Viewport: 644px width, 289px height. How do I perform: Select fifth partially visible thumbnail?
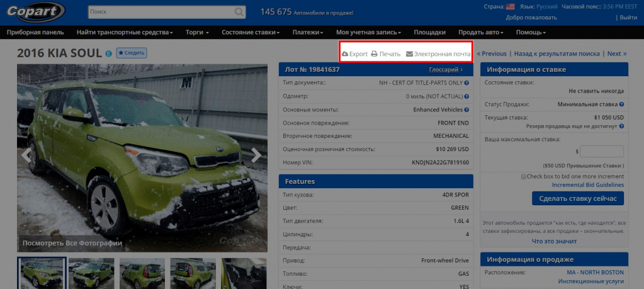(x=244, y=273)
